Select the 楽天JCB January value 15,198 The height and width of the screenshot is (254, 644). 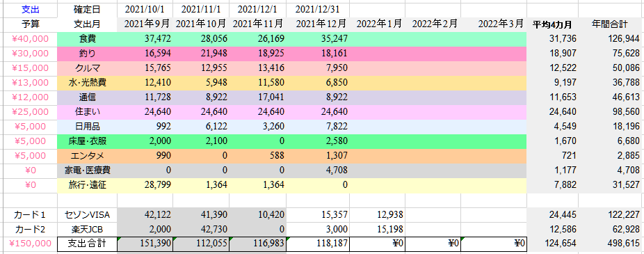[378, 229]
